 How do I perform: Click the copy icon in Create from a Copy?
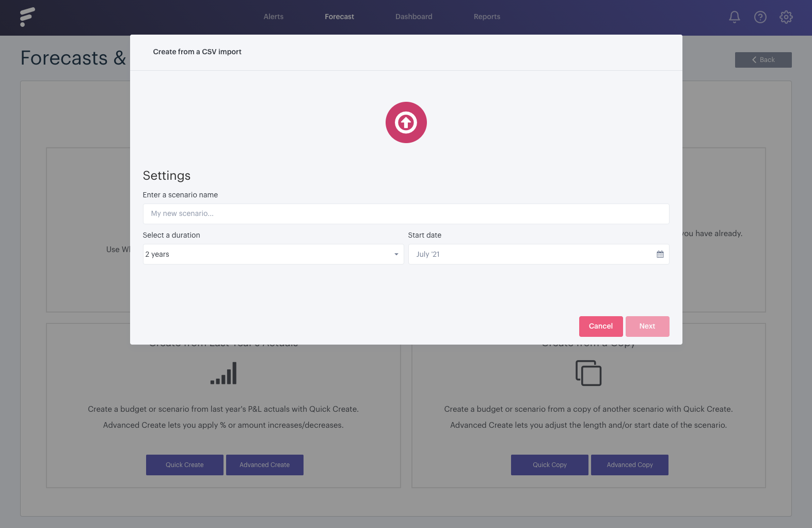click(x=588, y=373)
